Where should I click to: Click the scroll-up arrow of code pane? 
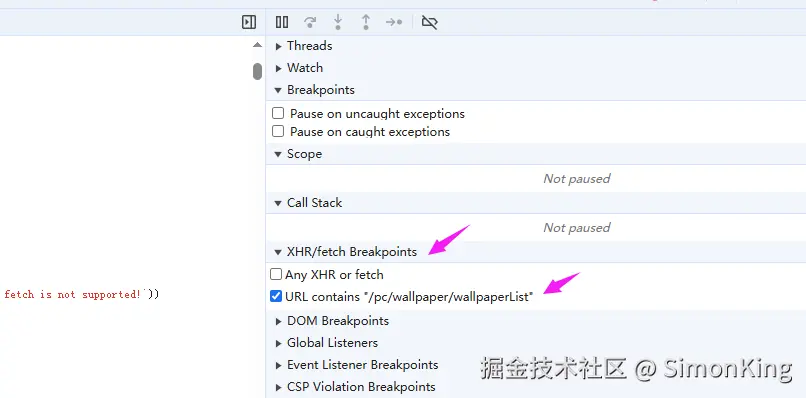click(x=258, y=45)
